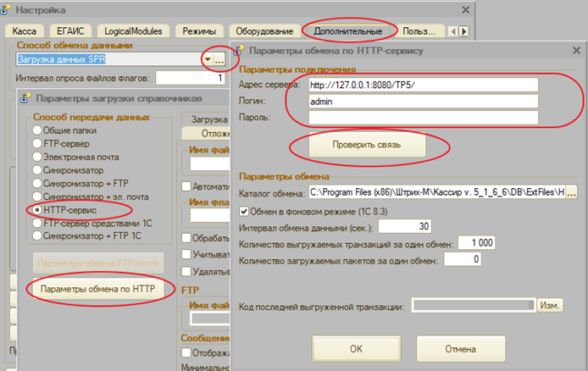Confirm the dialog with OK
The width and height of the screenshot is (588, 371).
pos(357,347)
